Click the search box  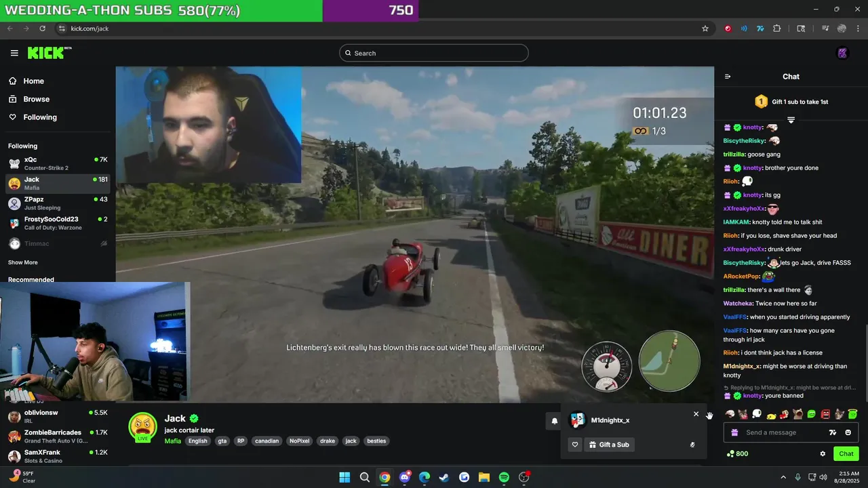pos(434,53)
